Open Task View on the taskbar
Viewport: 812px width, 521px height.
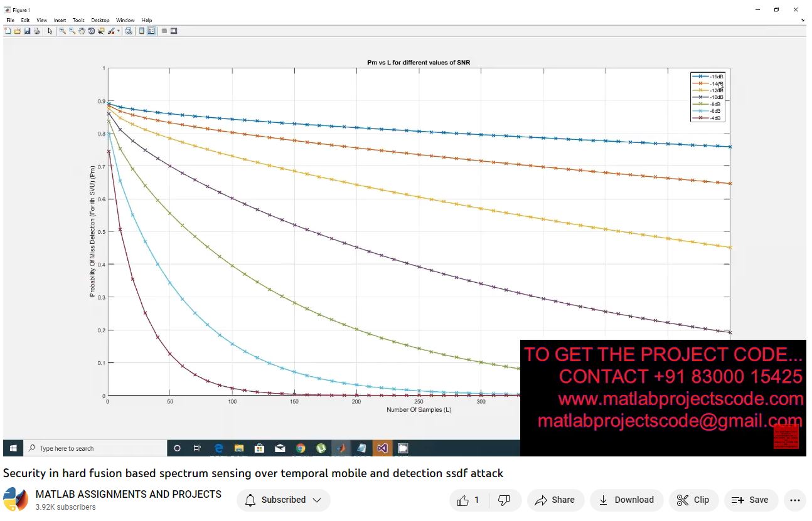pyautogui.click(x=197, y=448)
